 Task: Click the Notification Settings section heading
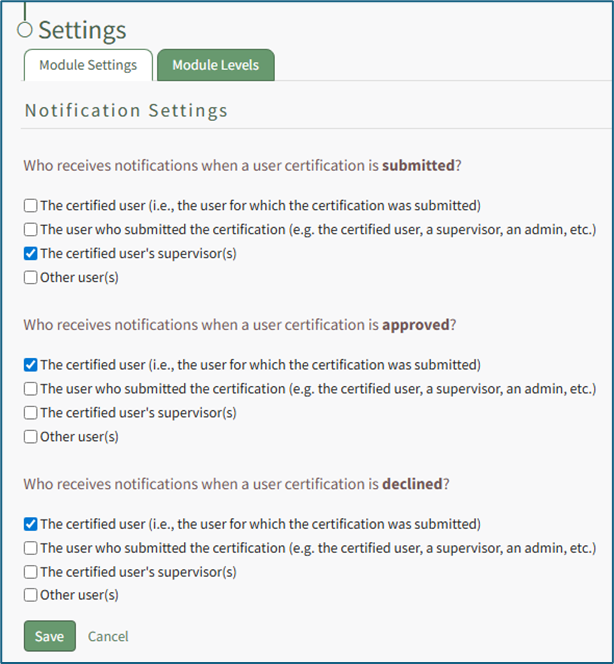coord(126,111)
